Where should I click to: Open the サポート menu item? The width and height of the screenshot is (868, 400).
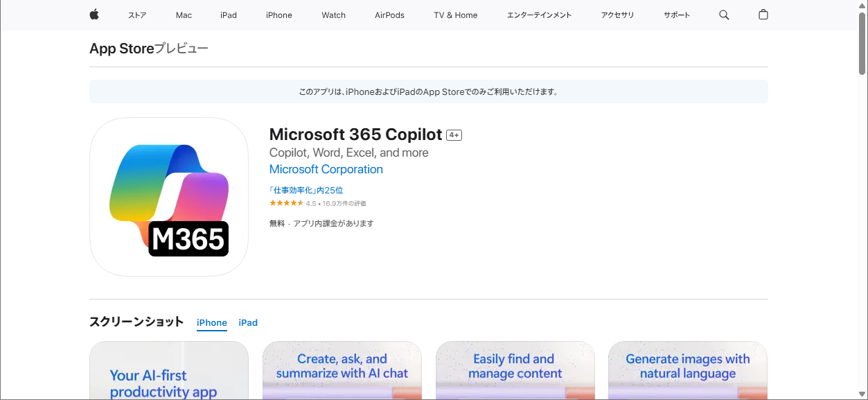677,15
